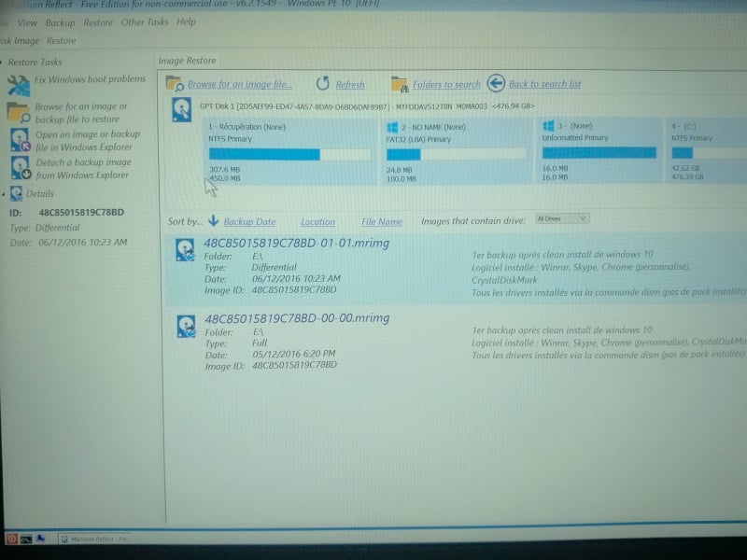Click Browse for an image file link
This screenshot has width=747, height=560.
[x=240, y=84]
